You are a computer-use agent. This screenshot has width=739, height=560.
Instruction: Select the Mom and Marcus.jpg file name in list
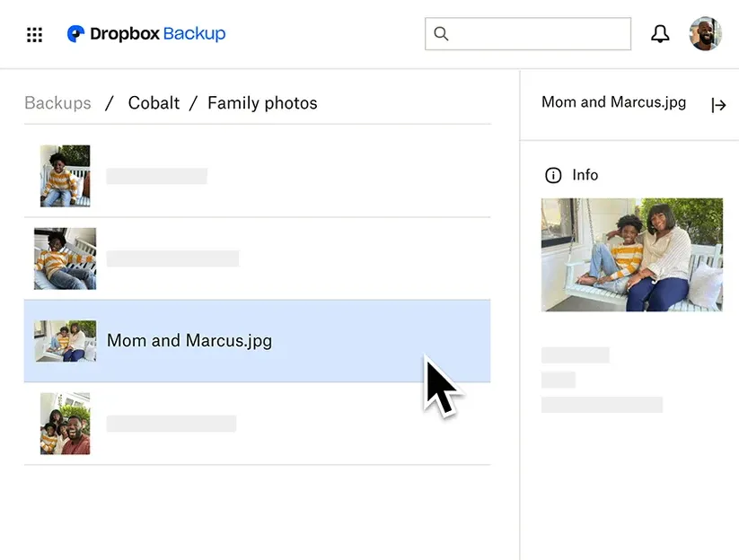189,340
